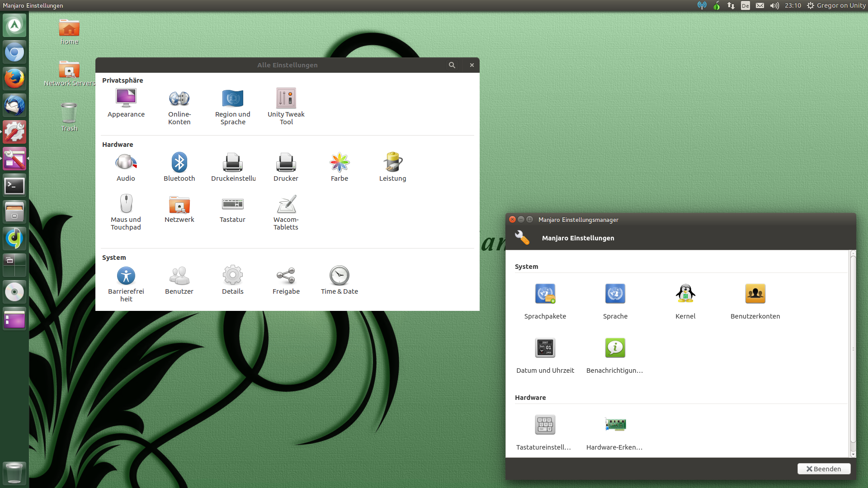
Task: Open Bluetooth settings
Action: point(179,167)
